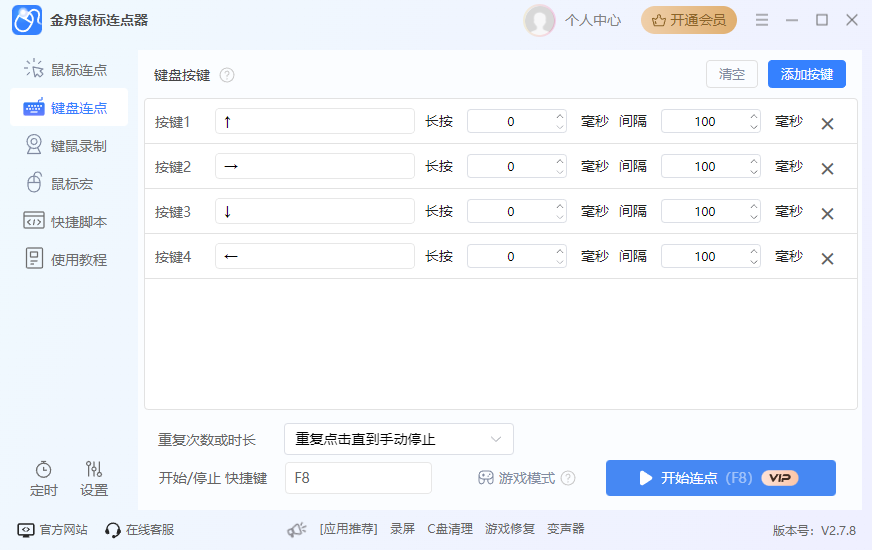Click the 清空 clear button

coord(732,74)
